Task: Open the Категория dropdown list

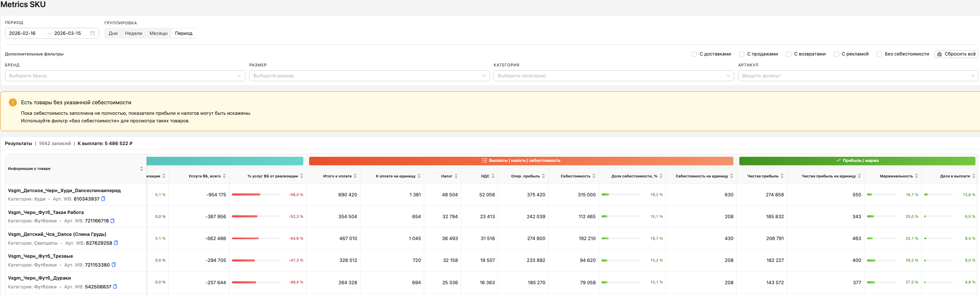Action: pyautogui.click(x=613, y=76)
